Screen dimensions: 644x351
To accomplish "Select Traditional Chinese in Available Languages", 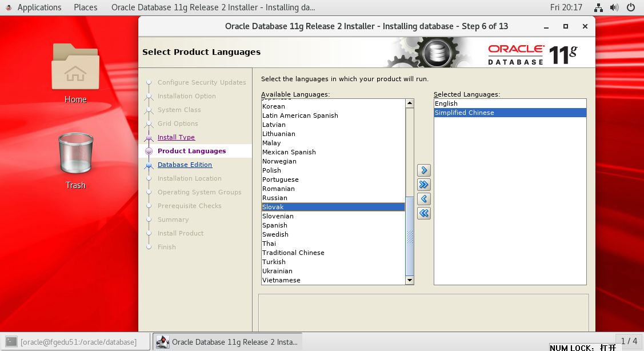I will pyautogui.click(x=333, y=253).
